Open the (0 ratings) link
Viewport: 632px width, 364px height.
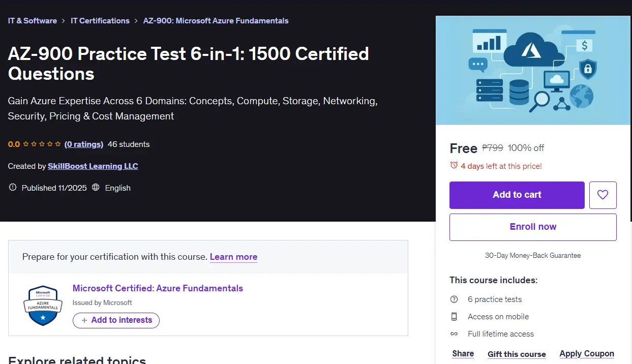(x=84, y=144)
